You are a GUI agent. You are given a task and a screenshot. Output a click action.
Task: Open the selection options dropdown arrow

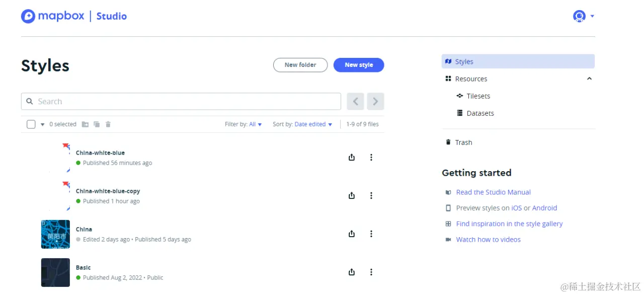point(42,124)
